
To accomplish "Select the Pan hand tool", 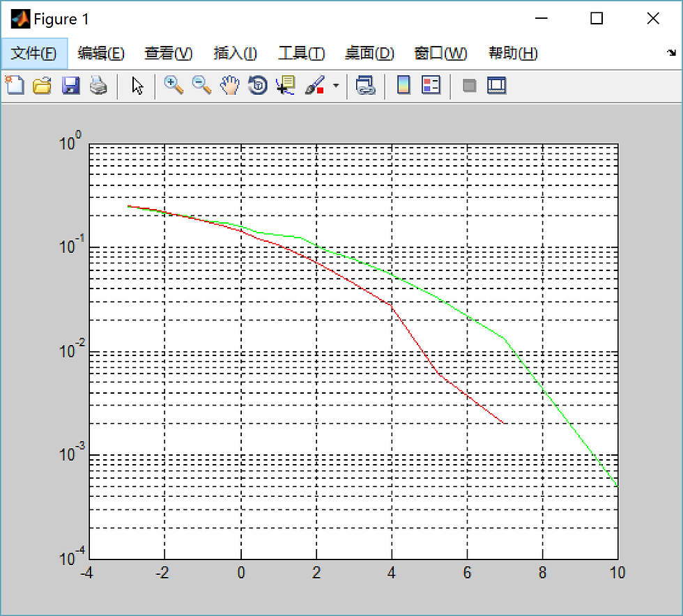I will tap(229, 86).
